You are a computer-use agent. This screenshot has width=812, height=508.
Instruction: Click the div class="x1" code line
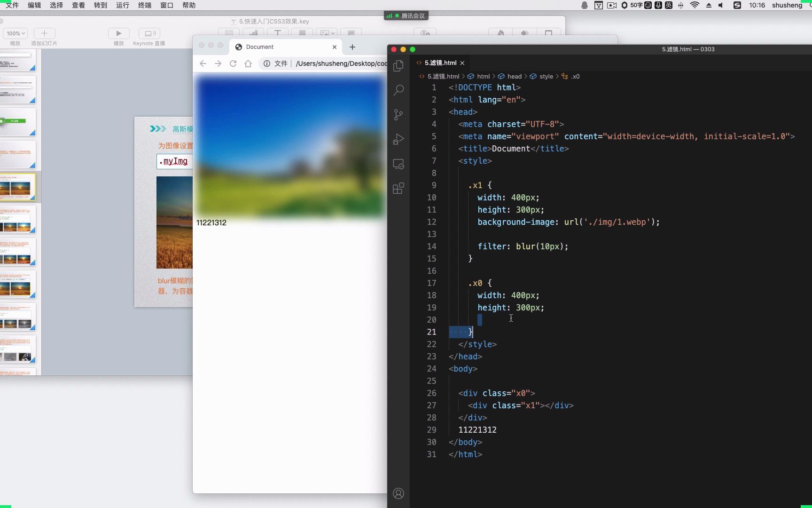tap(521, 405)
